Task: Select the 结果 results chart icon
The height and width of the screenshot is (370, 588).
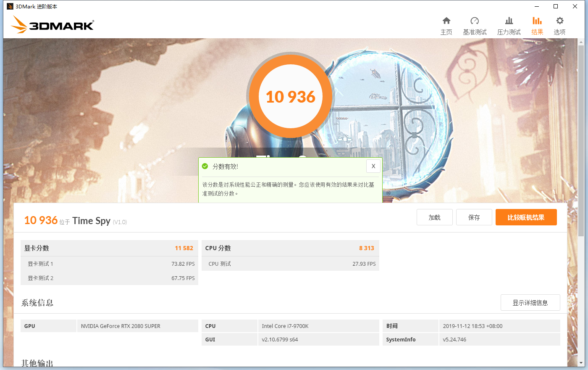Action: coord(537,21)
